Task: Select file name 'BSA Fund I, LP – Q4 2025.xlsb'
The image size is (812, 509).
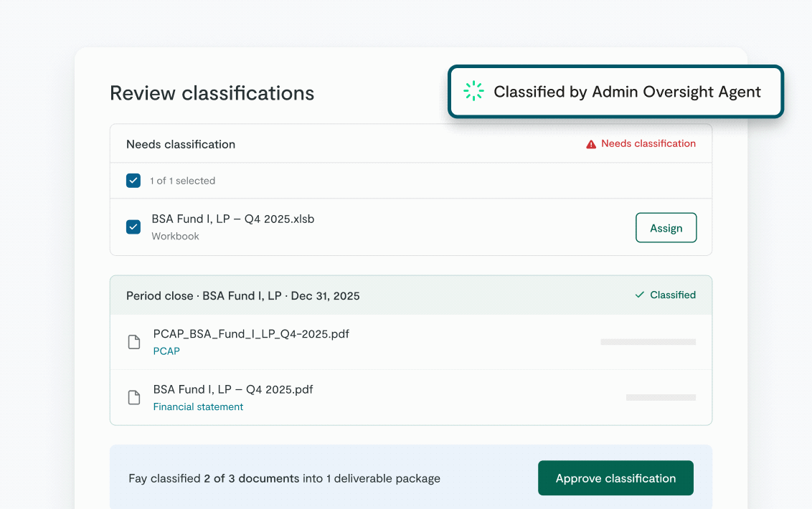Action: click(x=233, y=219)
